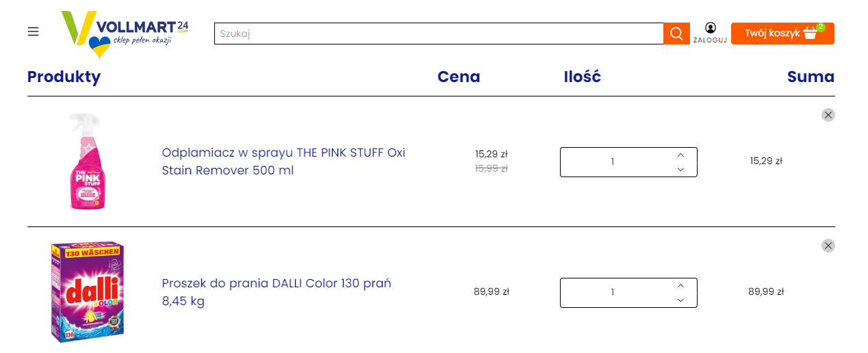The image size is (868, 353).
Task: Increase quantity of DALLI Color powder
Action: pyautogui.click(x=680, y=285)
